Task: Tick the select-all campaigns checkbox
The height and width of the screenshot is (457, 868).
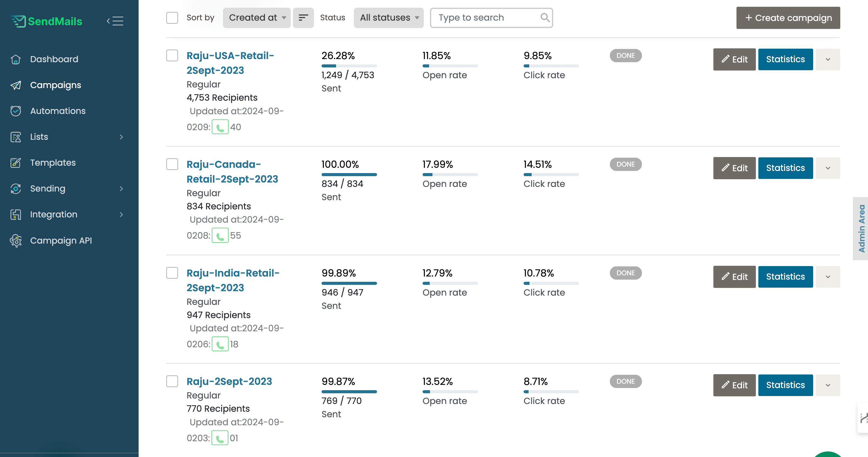Action: 172,18
